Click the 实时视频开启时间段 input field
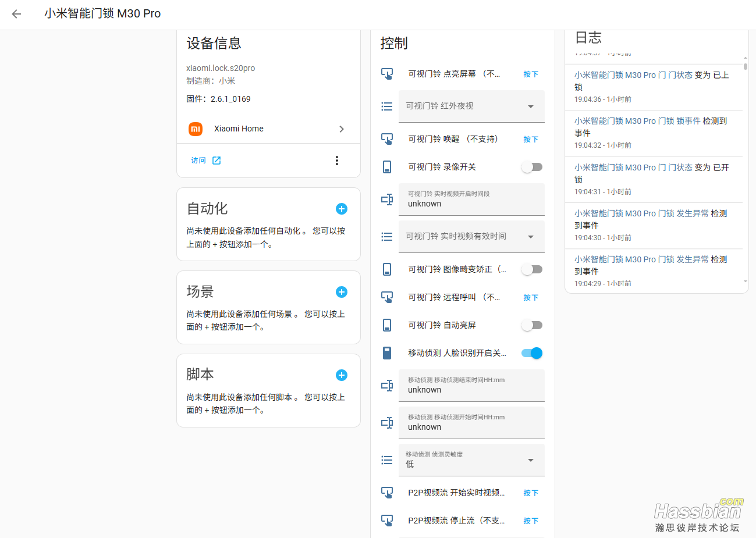Screen dimensions: 756x538 [x=471, y=199]
